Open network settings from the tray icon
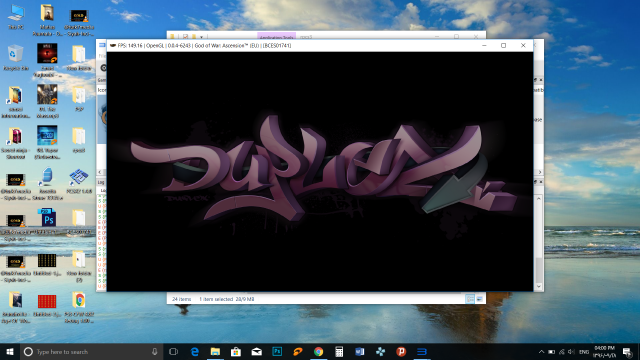This screenshot has width=640, height=360. pos(562,351)
